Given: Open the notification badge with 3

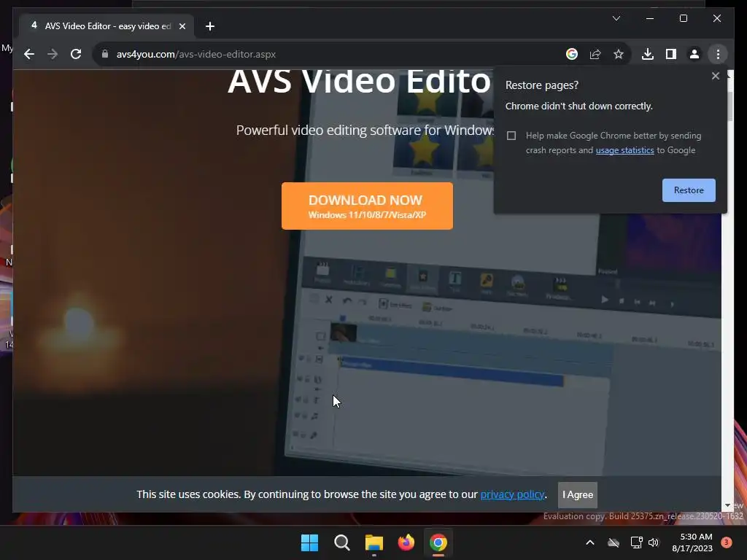Looking at the screenshot, I should [x=726, y=542].
